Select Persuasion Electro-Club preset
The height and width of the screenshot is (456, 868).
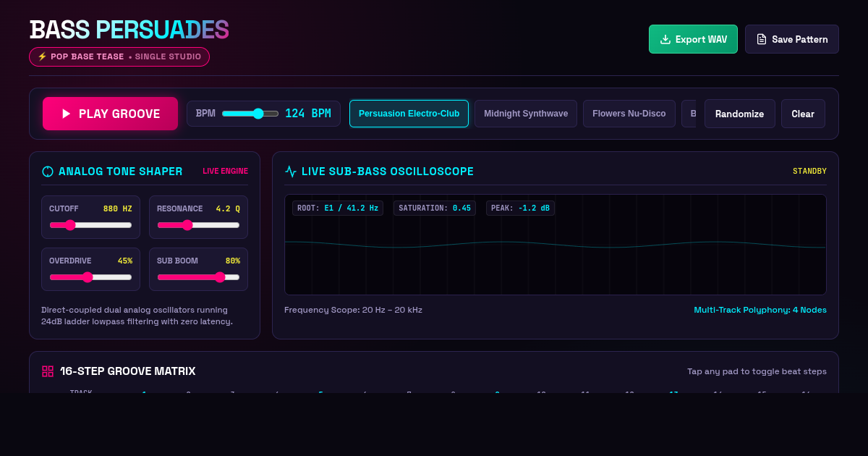point(409,114)
